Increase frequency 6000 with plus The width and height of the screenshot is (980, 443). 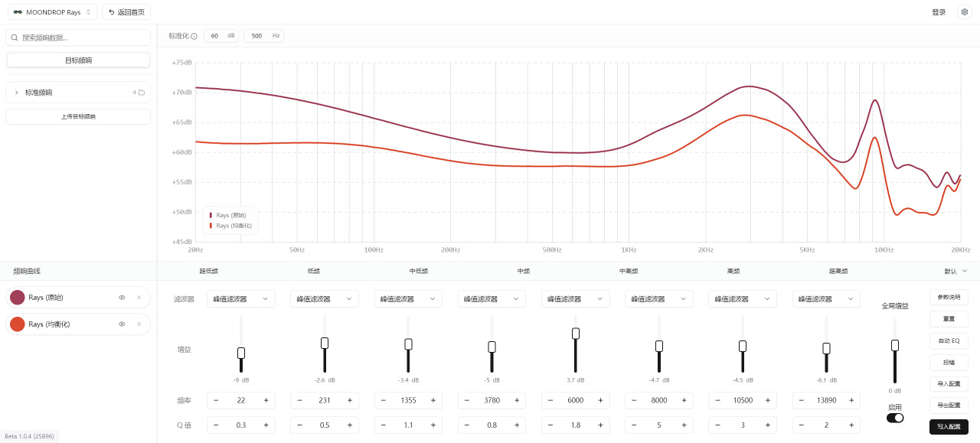(600, 400)
